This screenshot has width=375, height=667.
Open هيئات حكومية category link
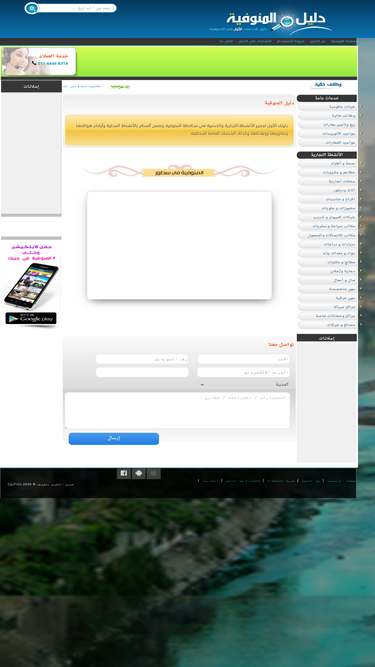tap(327, 107)
